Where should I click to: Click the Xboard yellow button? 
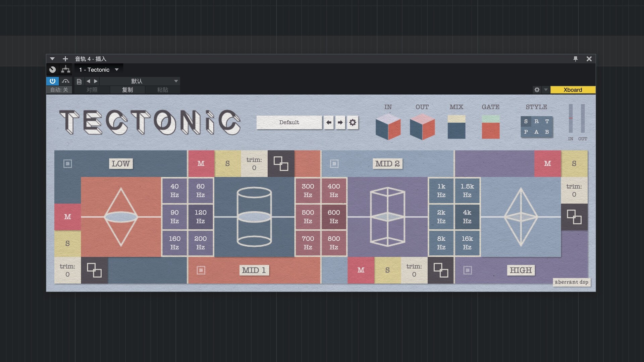[573, 90]
